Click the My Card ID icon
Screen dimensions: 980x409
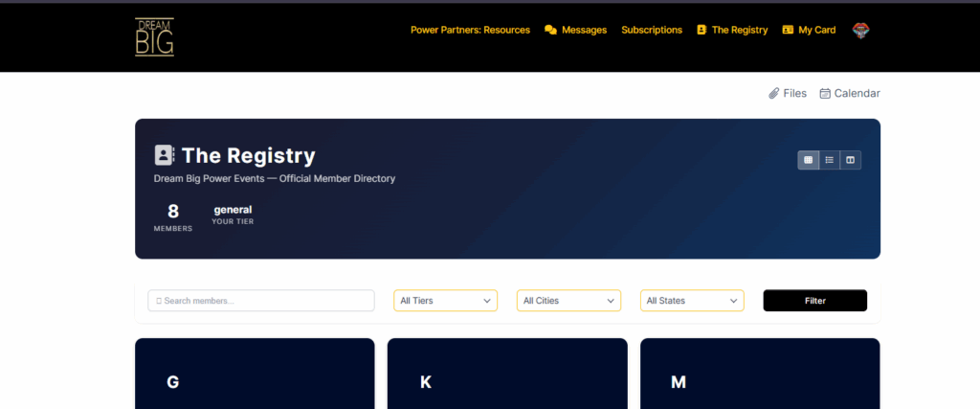click(x=788, y=30)
